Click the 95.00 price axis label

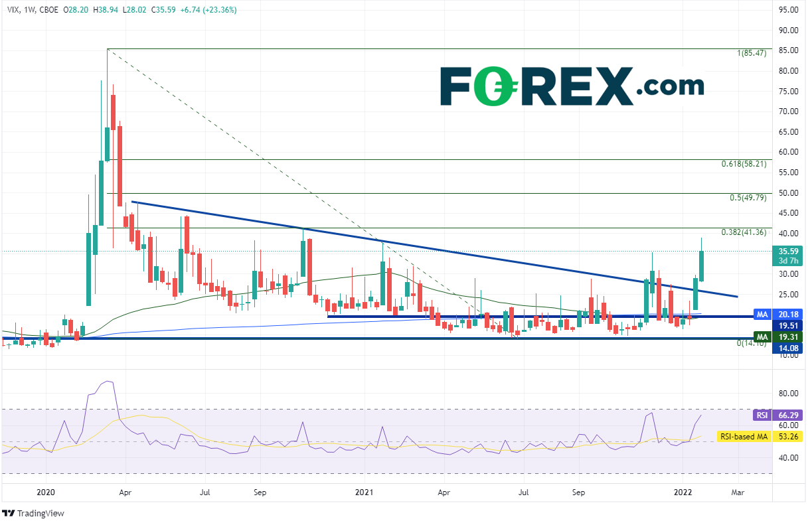789,10
